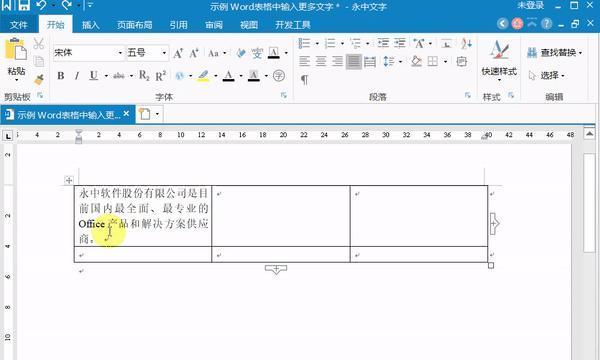
Task: Open 快速样式 gallery
Action: (499, 60)
